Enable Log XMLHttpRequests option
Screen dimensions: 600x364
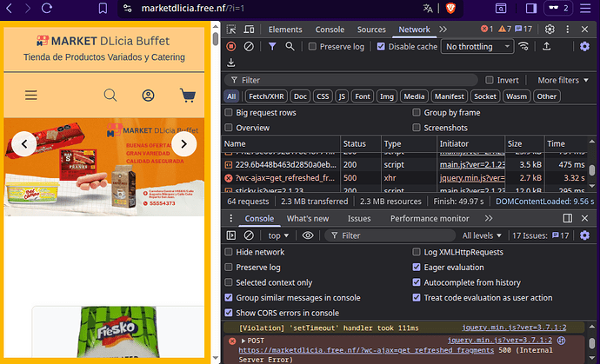(417, 252)
